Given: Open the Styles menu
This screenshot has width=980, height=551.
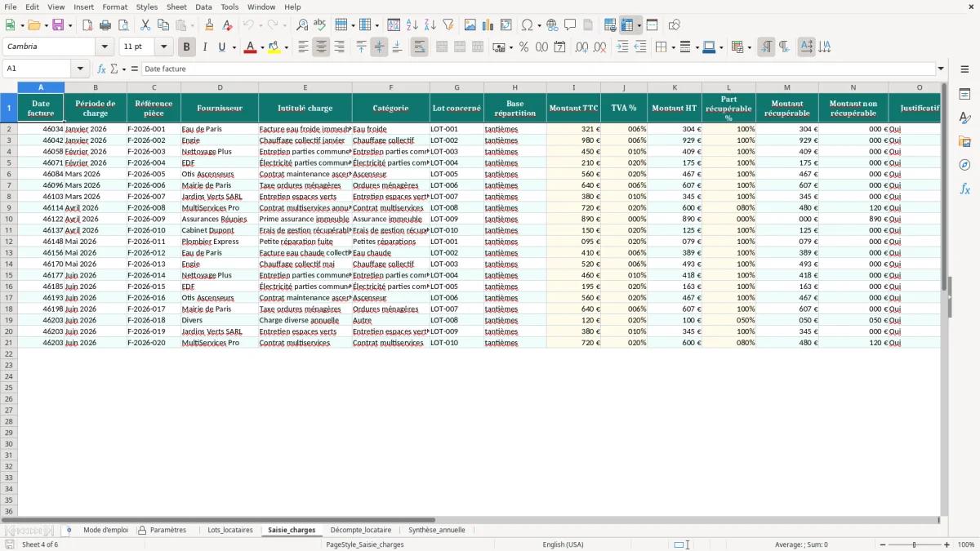Looking at the screenshot, I should click(147, 7).
